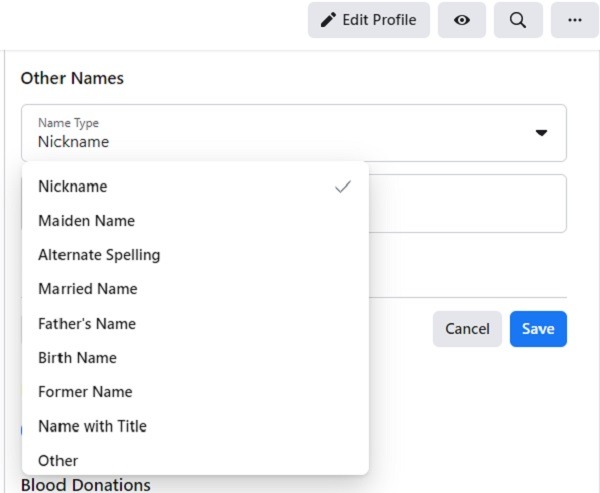Open the three-dot more options menu
Screen dimensions: 600x493
pyautogui.click(x=575, y=20)
